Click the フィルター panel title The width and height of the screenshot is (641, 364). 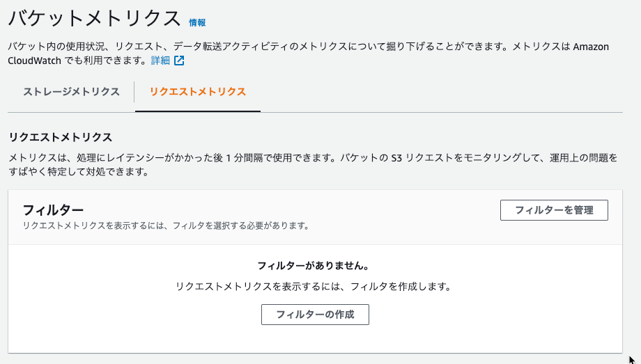pos(53,210)
